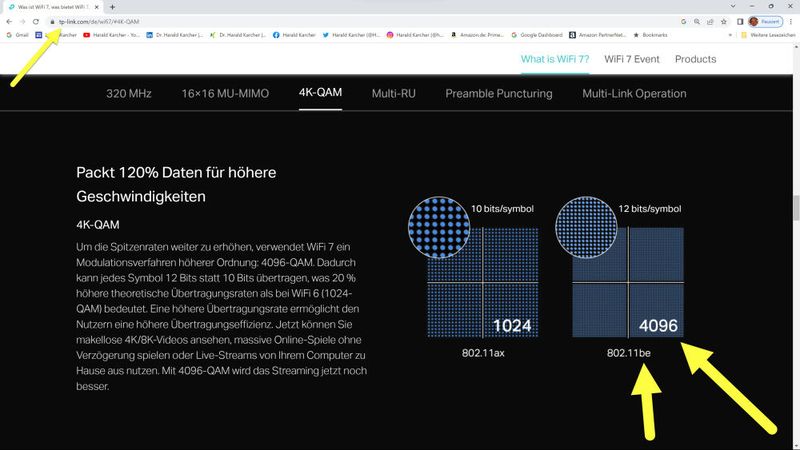Screen dimensions: 800x450
Task: Open the Harald Karcher Facebook bookmark
Action: point(294,35)
